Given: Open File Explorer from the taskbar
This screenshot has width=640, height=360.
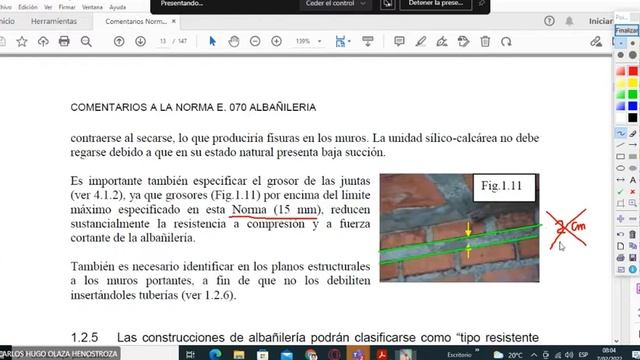Looking at the screenshot, I should (239, 354).
